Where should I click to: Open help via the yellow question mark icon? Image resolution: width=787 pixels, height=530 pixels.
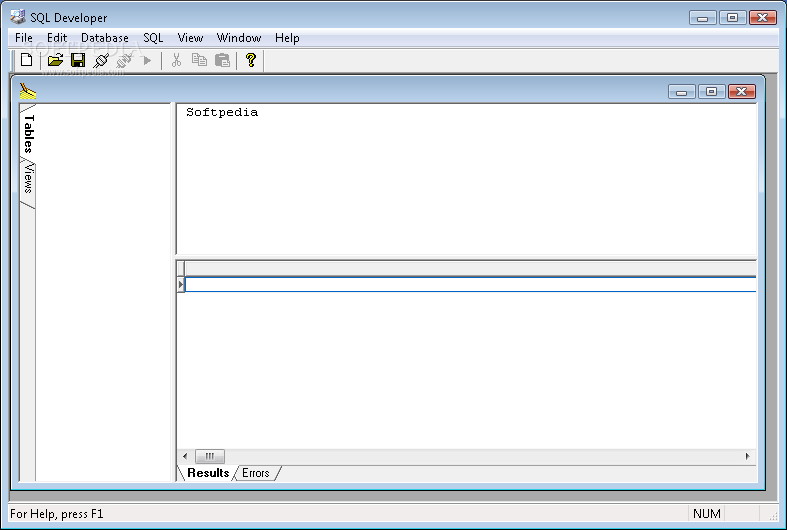pos(251,60)
